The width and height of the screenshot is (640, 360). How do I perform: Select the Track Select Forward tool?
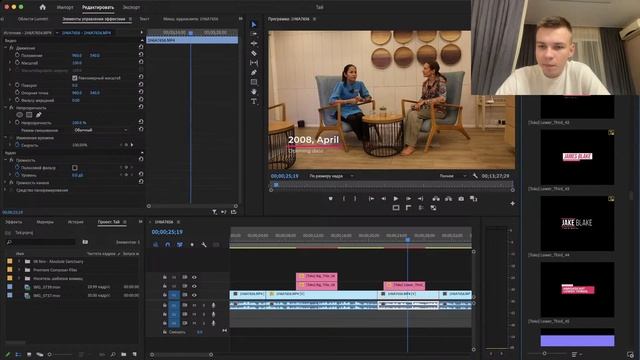[254, 34]
